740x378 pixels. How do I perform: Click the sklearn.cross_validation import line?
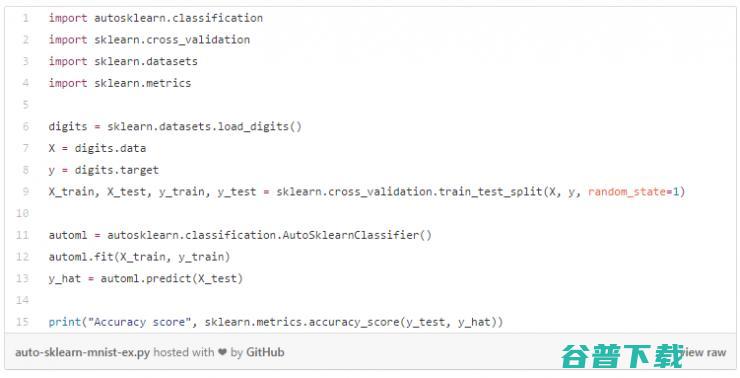149,40
